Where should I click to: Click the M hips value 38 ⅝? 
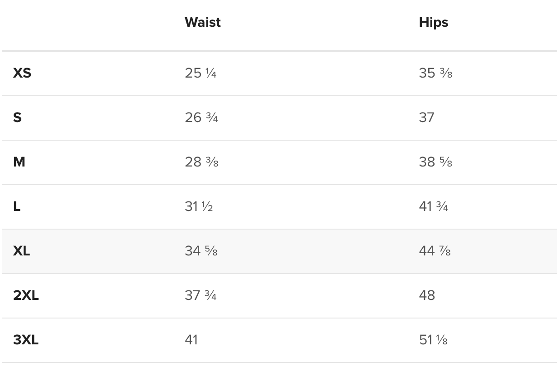[x=435, y=162]
